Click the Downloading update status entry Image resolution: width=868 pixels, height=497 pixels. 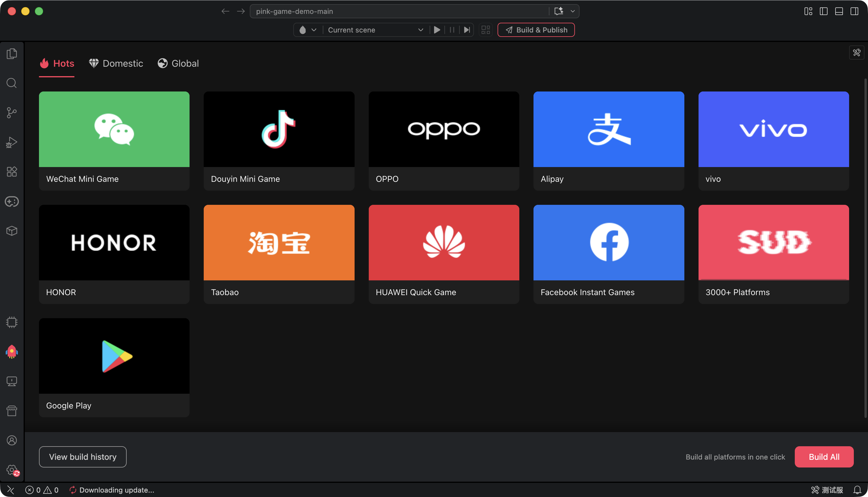pyautogui.click(x=112, y=490)
